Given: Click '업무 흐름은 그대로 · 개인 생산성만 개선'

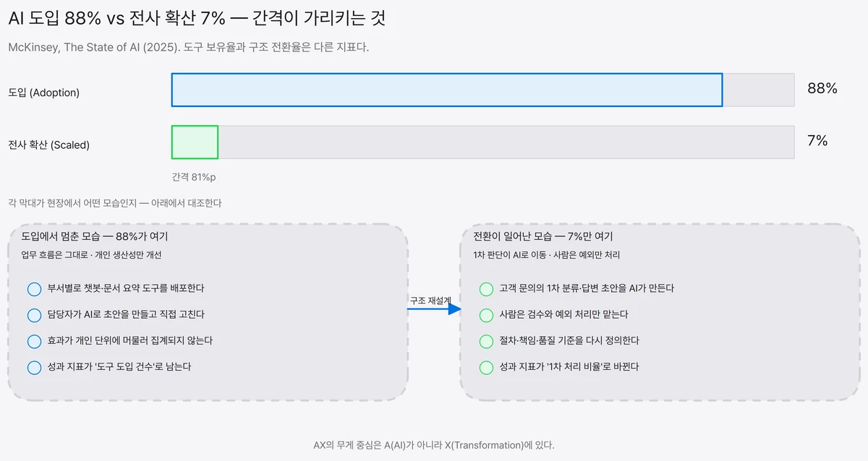Looking at the screenshot, I should 92,255.
